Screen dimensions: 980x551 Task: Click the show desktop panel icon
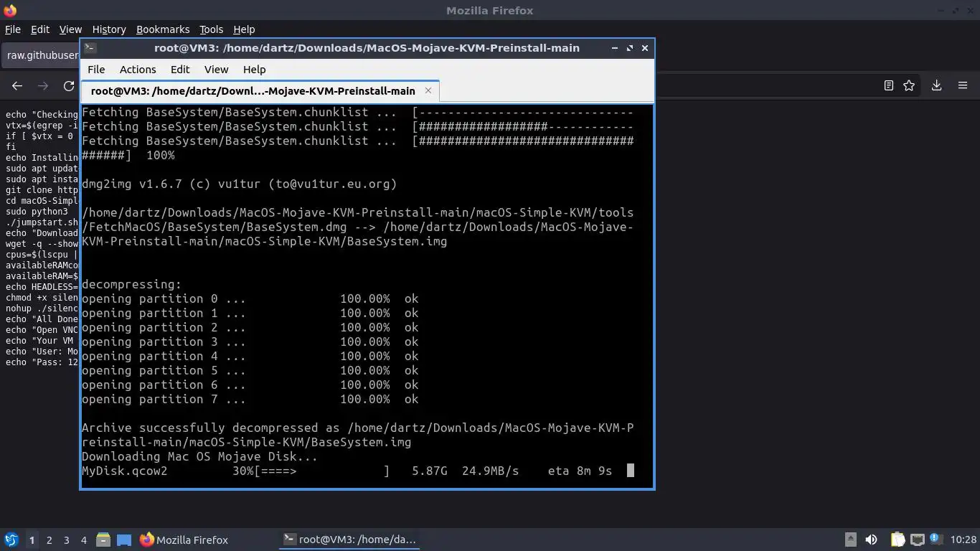point(124,540)
